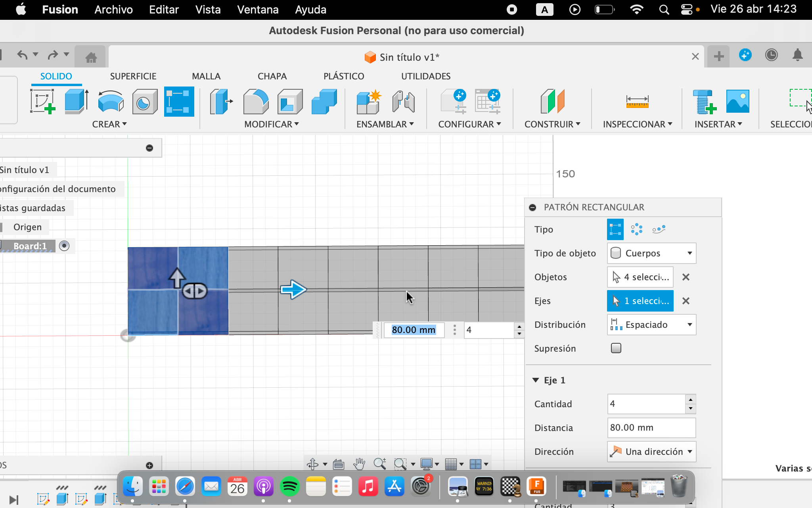Click the Configure parameters icon
The image size is (812, 508).
tap(454, 101)
